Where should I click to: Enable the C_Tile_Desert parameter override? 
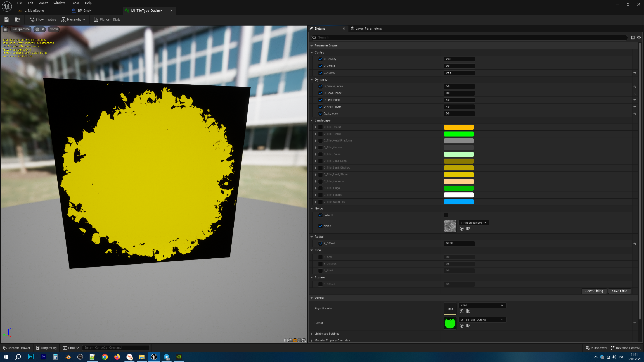tap(320, 127)
